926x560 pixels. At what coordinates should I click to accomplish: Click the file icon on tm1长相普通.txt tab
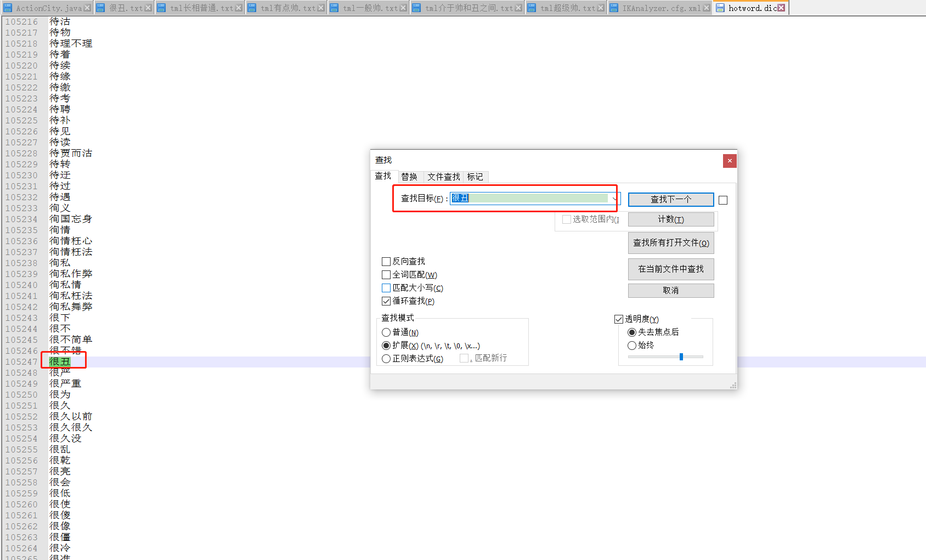(161, 7)
